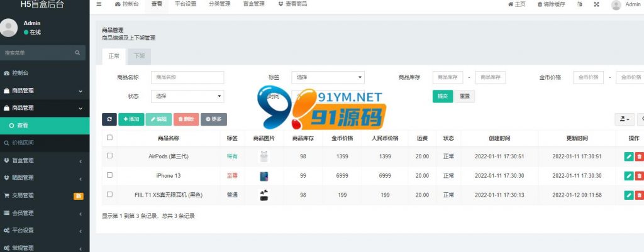The width and height of the screenshot is (644, 252).
Task: Check the FIIL T1 XS row checkbox
Action: [109, 194]
